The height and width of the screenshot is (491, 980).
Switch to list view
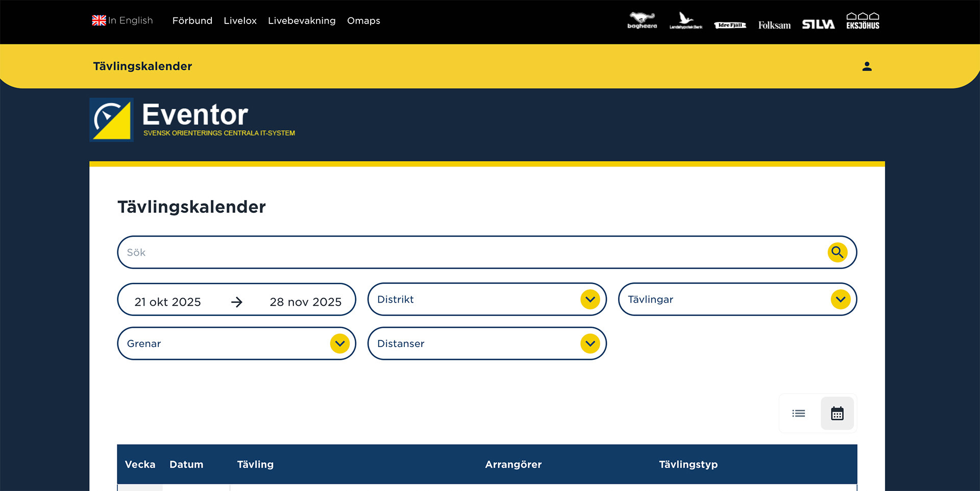click(x=799, y=413)
